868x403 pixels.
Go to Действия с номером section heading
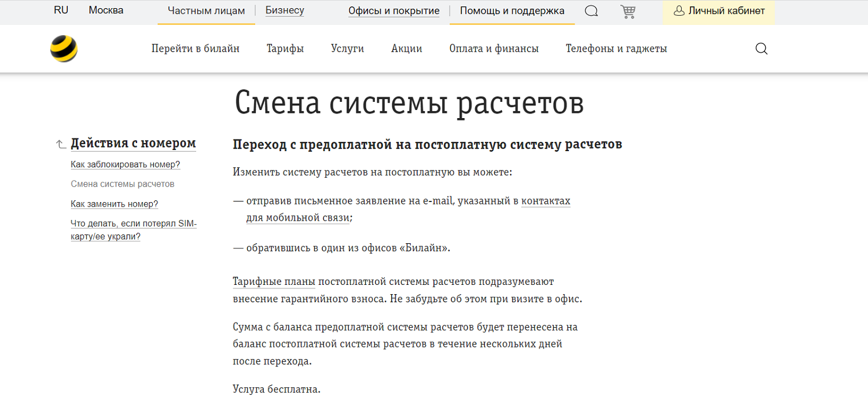133,144
